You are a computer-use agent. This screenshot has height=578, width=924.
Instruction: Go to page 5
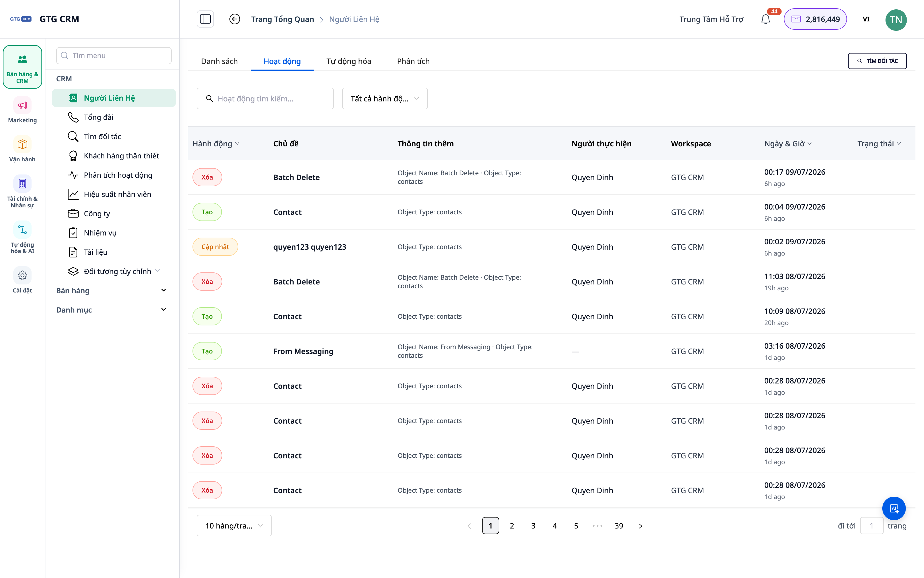(x=576, y=526)
